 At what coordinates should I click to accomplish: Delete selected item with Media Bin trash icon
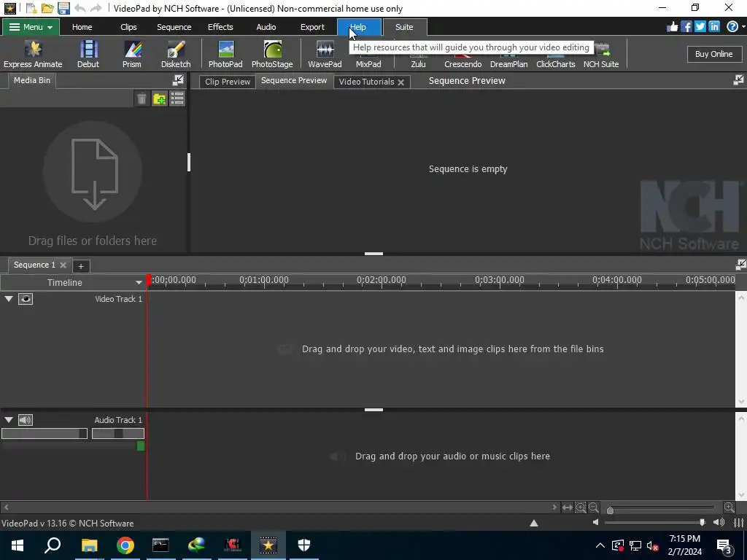(x=142, y=98)
